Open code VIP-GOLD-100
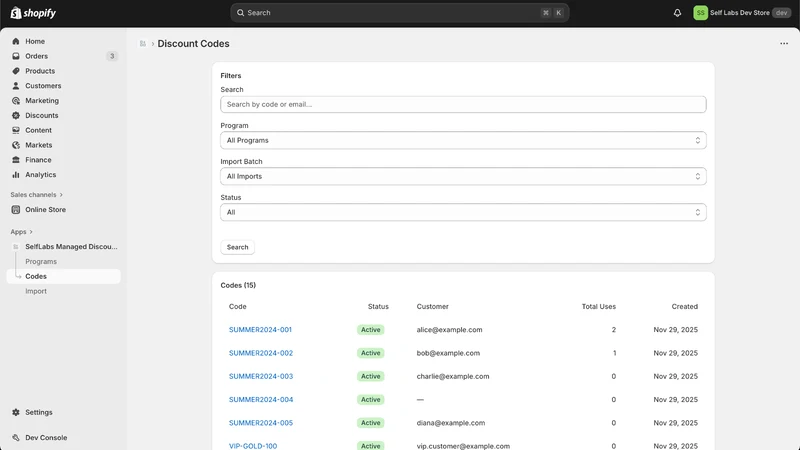Viewport: 800px width, 450px height. (253, 446)
